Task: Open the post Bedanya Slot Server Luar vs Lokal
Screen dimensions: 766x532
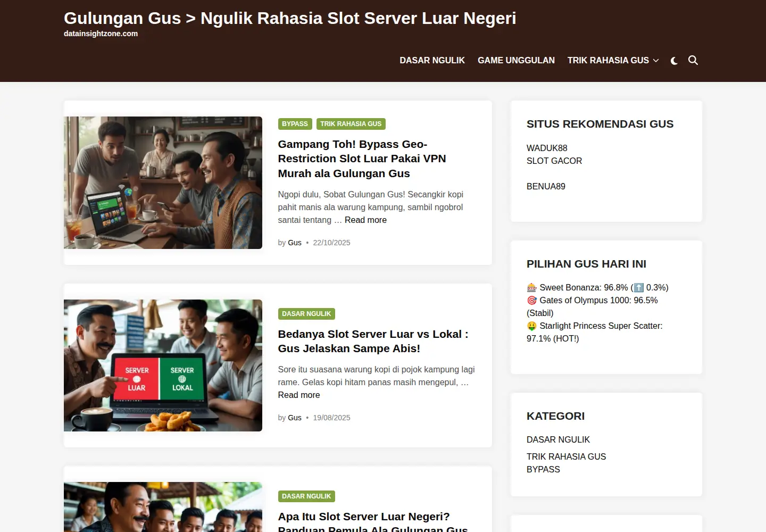Action: coord(373,341)
